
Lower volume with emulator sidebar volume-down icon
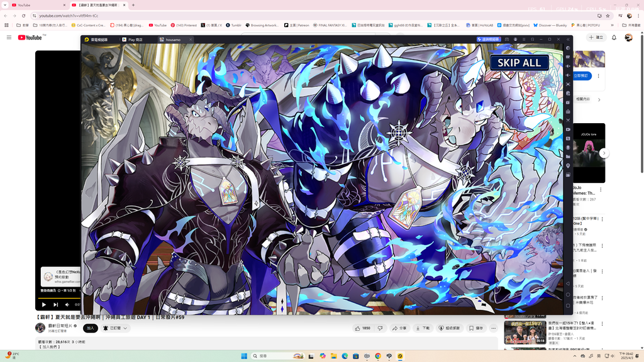568,75
